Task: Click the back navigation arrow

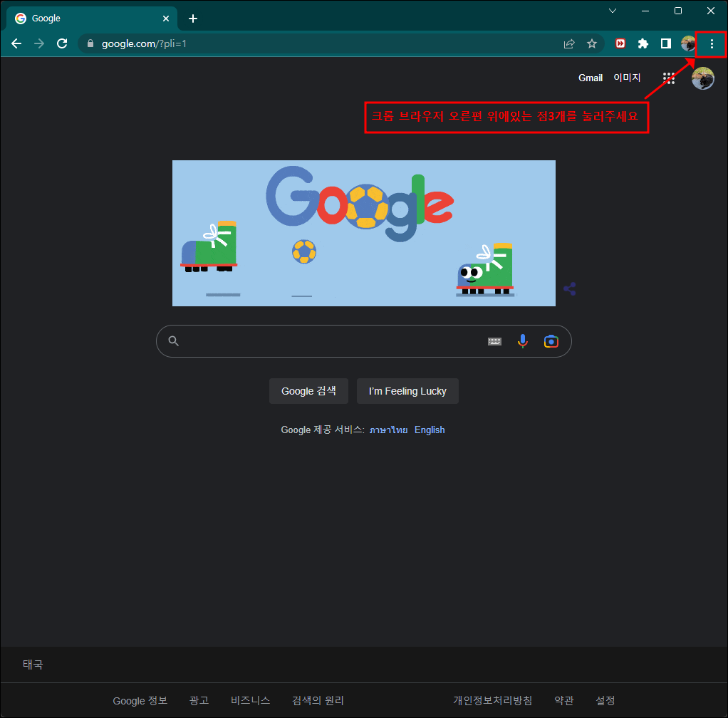Action: tap(16, 43)
